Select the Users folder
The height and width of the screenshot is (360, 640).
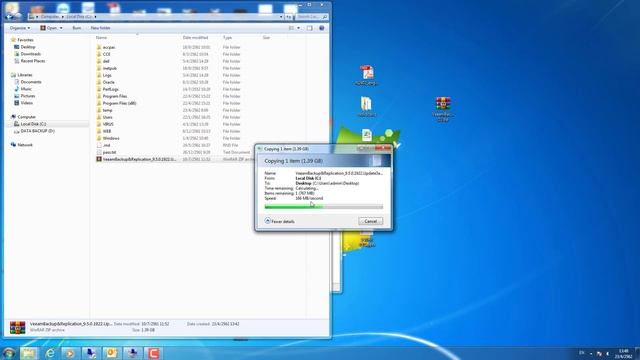click(107, 117)
